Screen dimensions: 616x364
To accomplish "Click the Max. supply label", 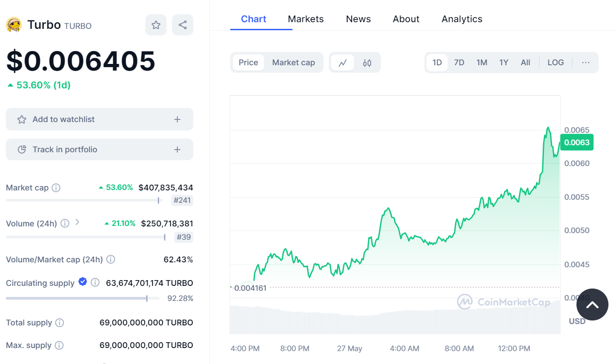I will click(x=28, y=345).
